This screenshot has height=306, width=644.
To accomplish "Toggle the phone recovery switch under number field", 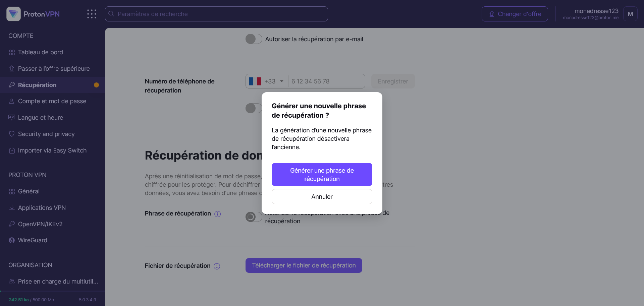I will (x=254, y=108).
